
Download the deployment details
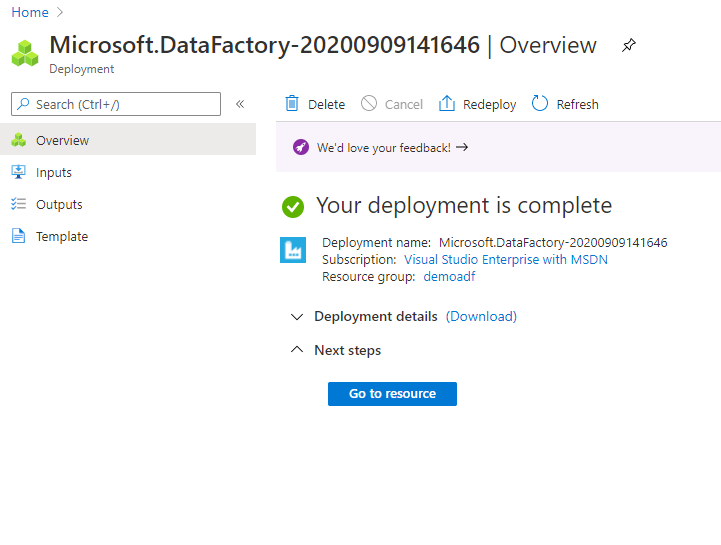(x=481, y=317)
